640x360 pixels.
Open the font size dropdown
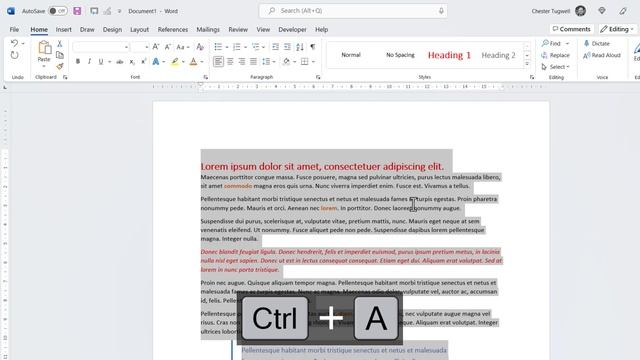pos(147,47)
